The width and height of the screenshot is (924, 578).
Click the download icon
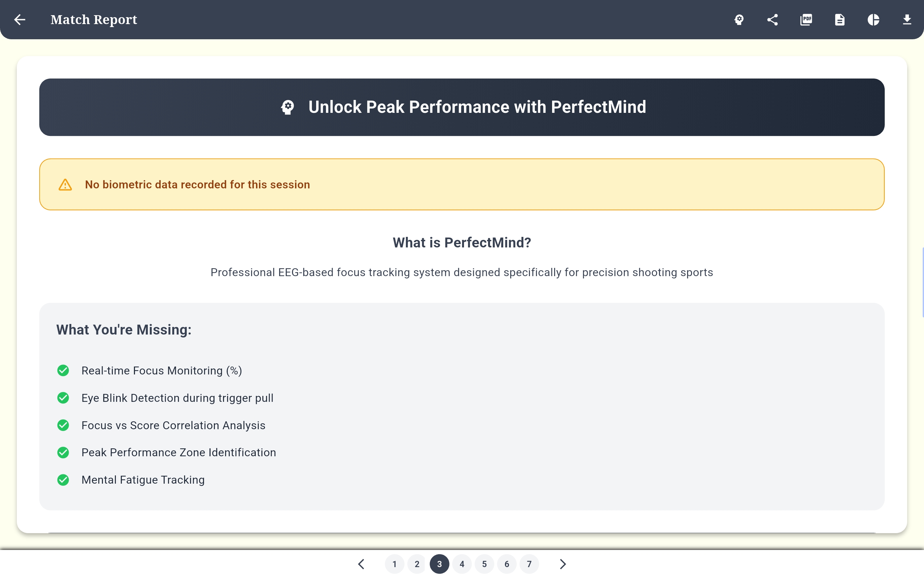pyautogui.click(x=907, y=19)
